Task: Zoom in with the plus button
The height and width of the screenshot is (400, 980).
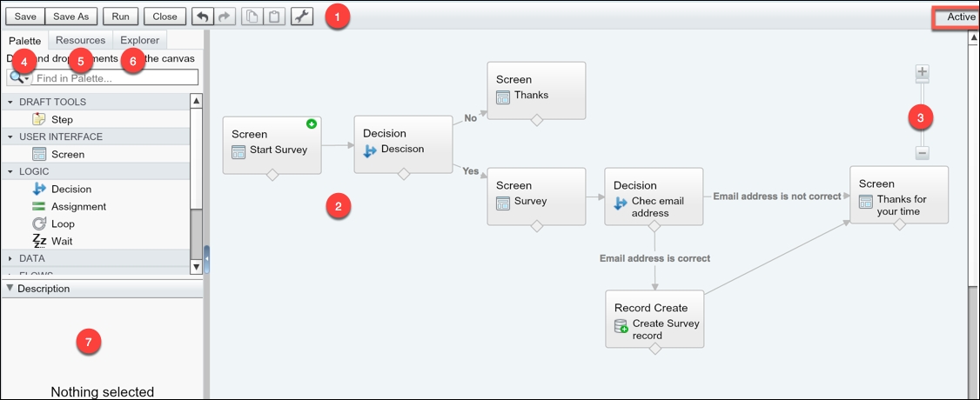Action: pyautogui.click(x=922, y=72)
